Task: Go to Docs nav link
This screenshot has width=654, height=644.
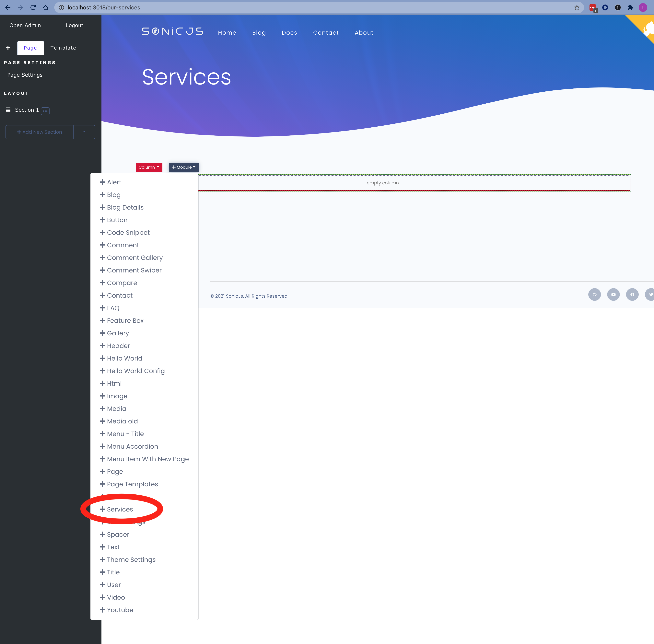Action: click(x=289, y=32)
